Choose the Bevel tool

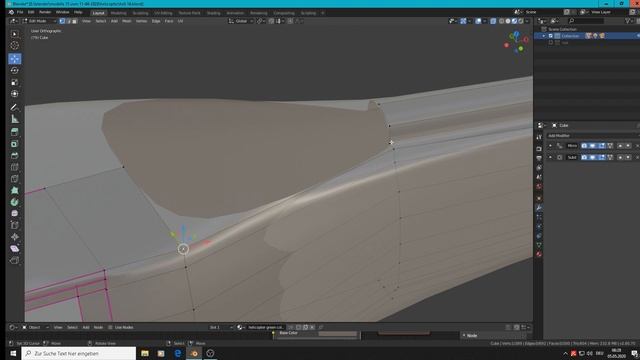(x=15, y=156)
